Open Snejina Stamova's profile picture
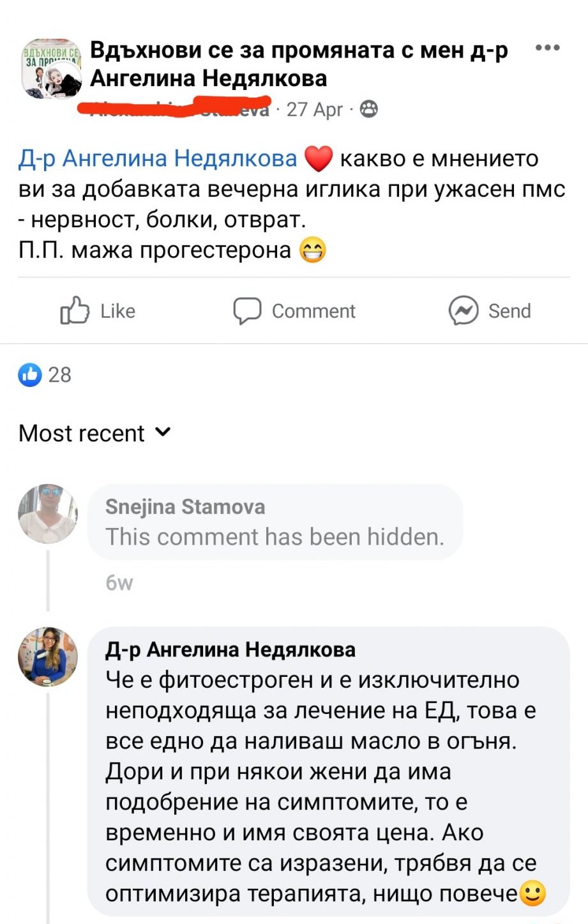Viewport: 588px width, 924px height. pos(48,514)
